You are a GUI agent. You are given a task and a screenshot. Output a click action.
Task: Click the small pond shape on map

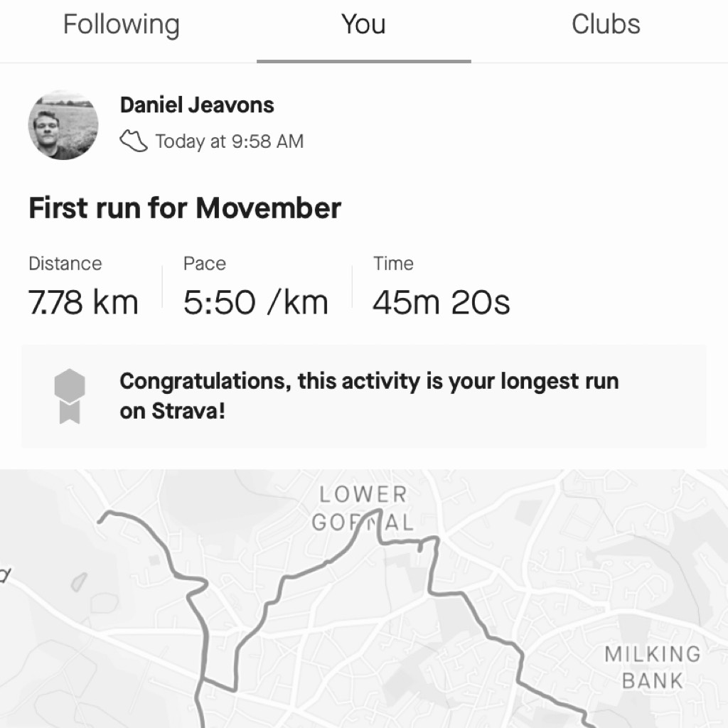point(78,582)
